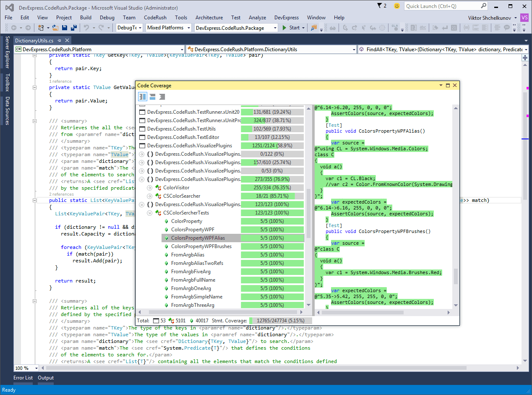Click the yellow feedback smiley icon
The width and height of the screenshot is (532, 395).
[397, 6]
